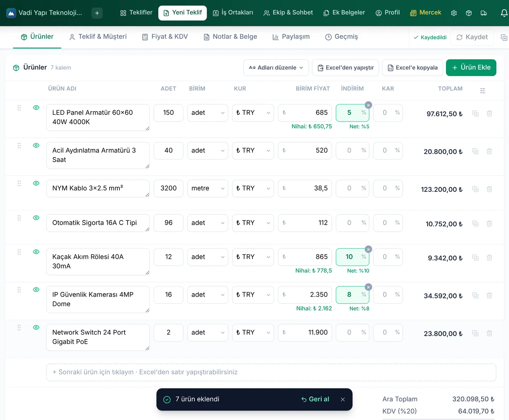Grab the drag handle of Acil Aydınlatma row
The width and height of the screenshot is (509, 420).
point(19,146)
